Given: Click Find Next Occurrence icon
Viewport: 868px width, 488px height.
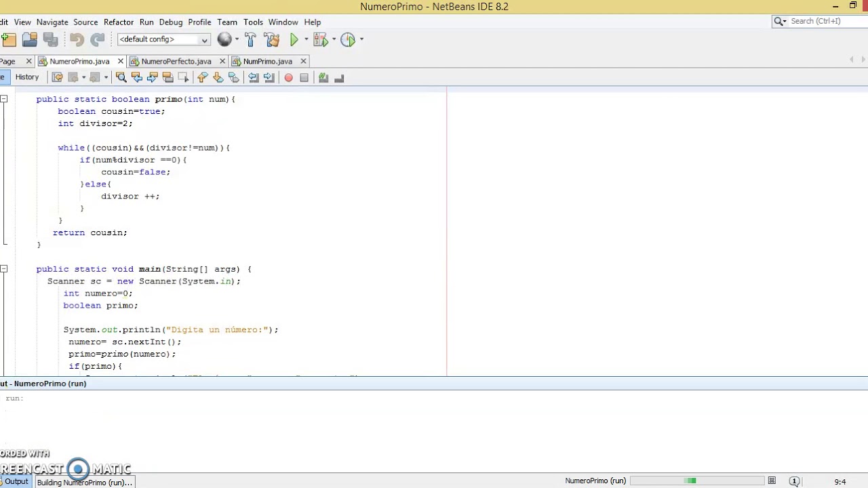Looking at the screenshot, I should click(x=153, y=78).
